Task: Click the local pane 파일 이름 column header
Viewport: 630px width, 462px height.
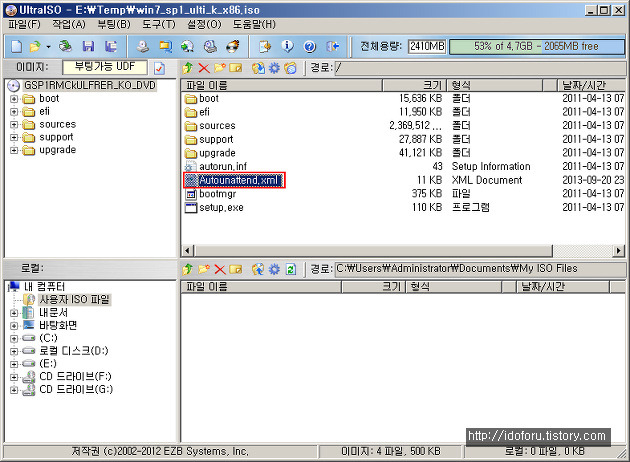Action: click(x=261, y=287)
